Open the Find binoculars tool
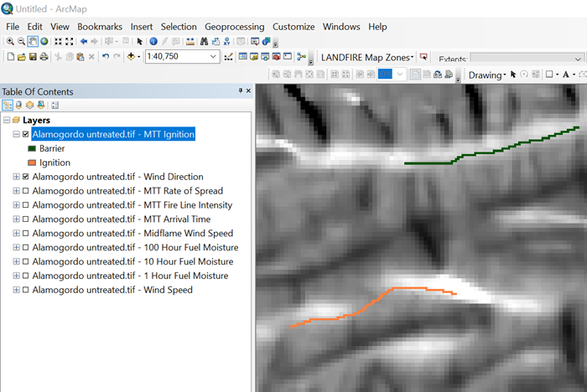 coord(204,42)
